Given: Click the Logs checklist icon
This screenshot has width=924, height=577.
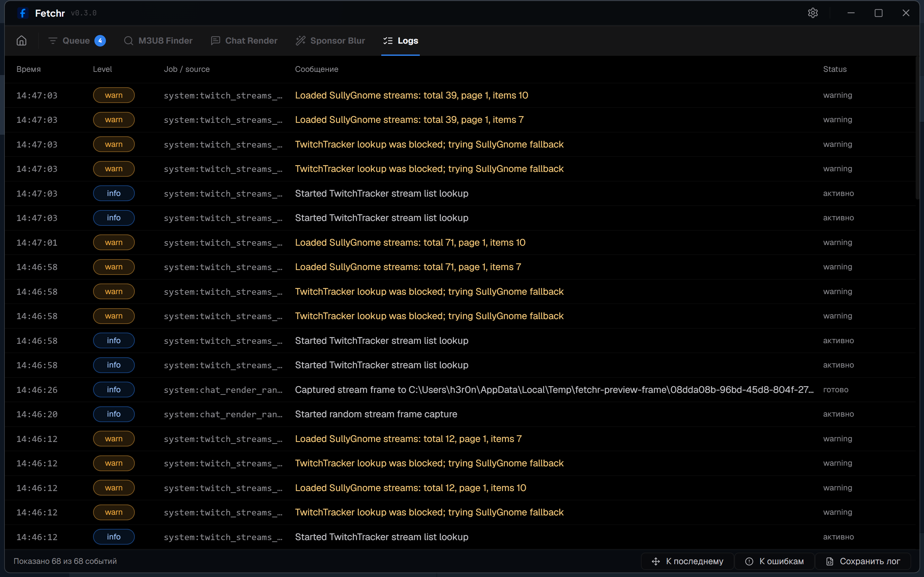Looking at the screenshot, I should 388,40.
